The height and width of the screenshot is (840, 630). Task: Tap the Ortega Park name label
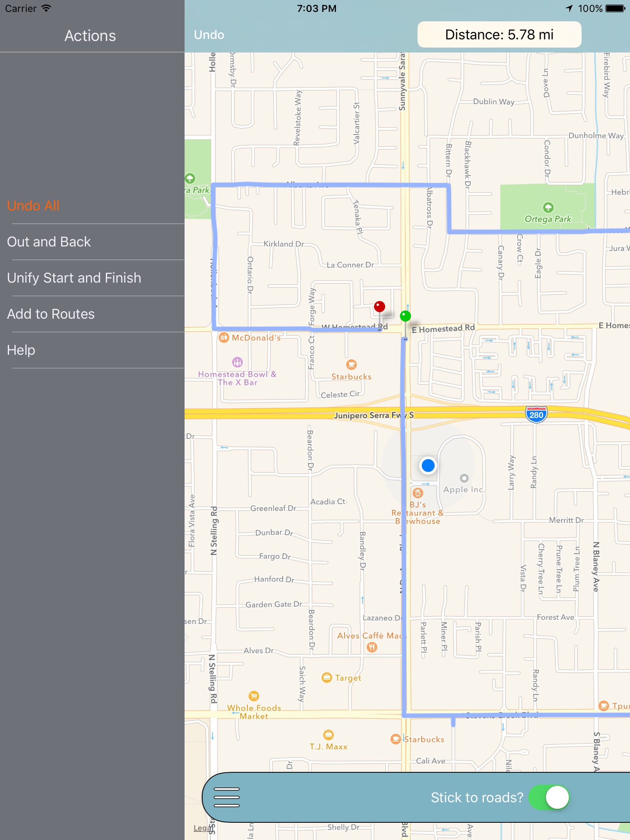click(x=548, y=219)
